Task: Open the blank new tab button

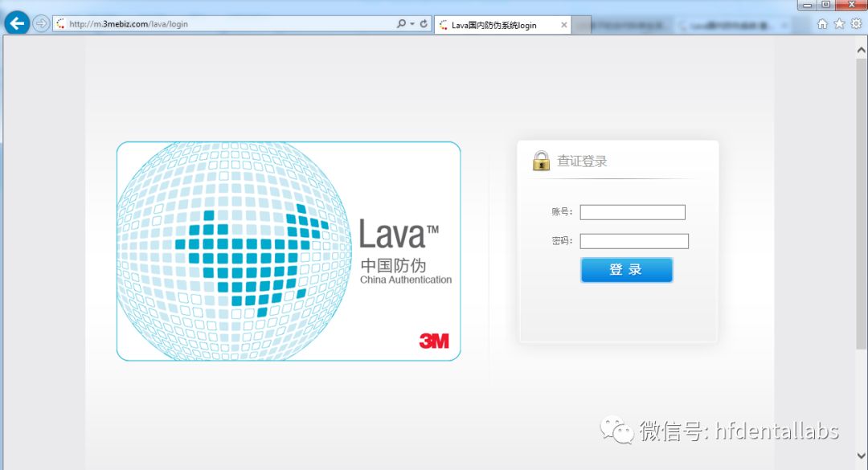Action: 581,25
